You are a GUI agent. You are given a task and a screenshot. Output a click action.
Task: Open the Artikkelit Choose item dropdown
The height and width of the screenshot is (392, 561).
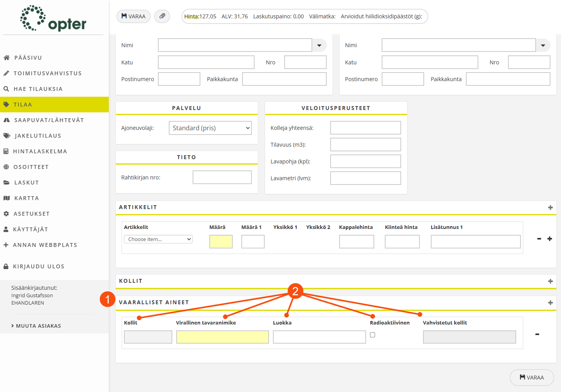coord(158,239)
